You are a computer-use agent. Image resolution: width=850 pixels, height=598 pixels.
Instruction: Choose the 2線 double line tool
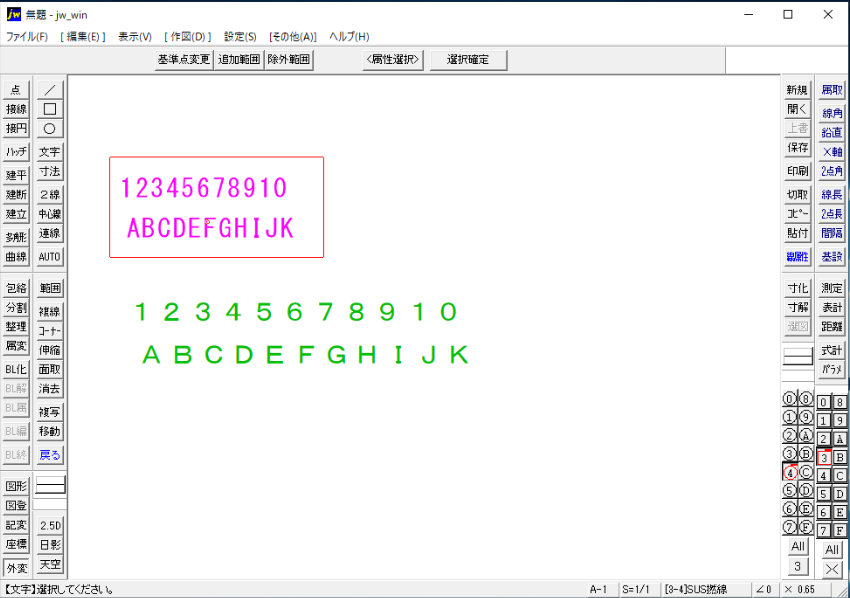pos(49,195)
